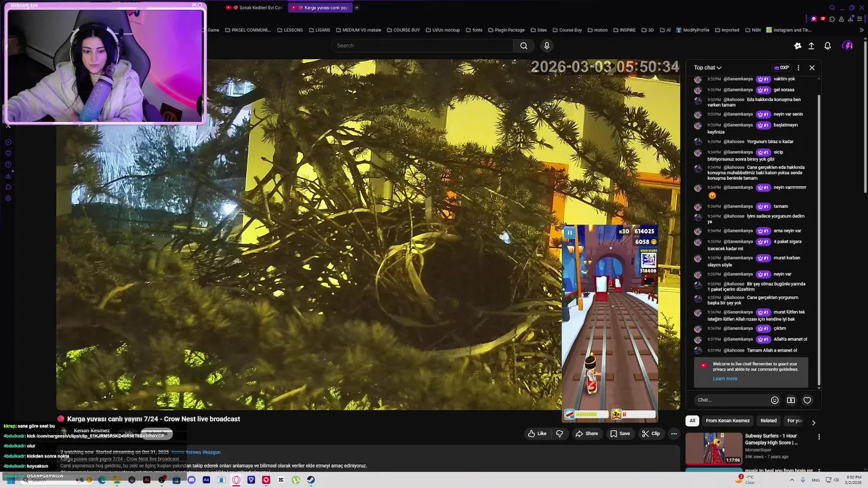Select the All filter chip
Viewport: 868px width, 488px height.
pos(692,421)
